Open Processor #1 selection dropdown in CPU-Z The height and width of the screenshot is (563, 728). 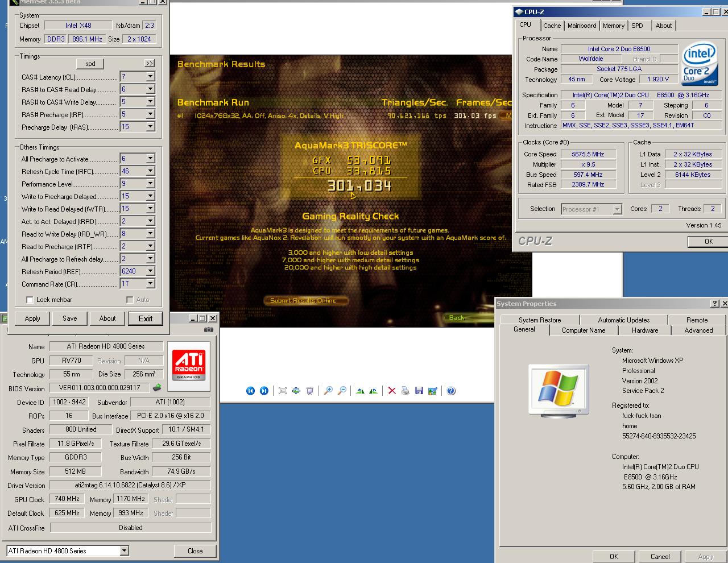[617, 209]
